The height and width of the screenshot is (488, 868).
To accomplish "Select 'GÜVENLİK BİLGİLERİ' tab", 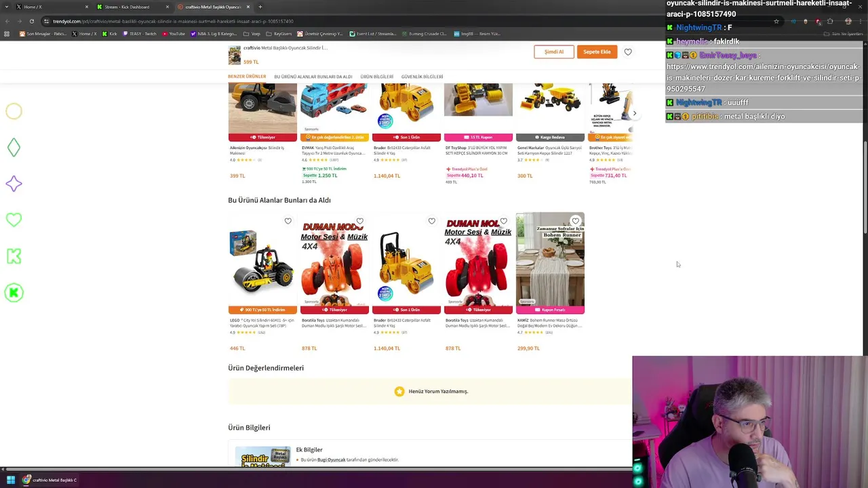I will click(x=422, y=77).
